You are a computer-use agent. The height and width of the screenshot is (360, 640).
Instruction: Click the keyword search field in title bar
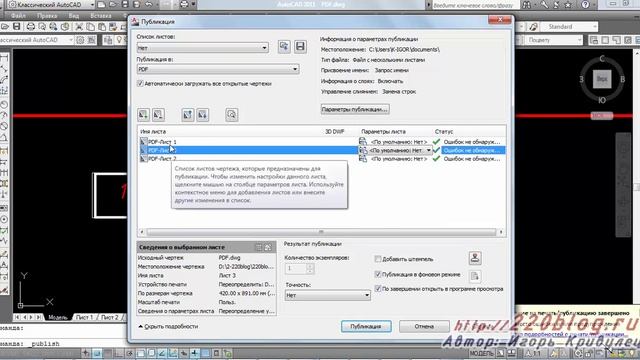pos(476,5)
